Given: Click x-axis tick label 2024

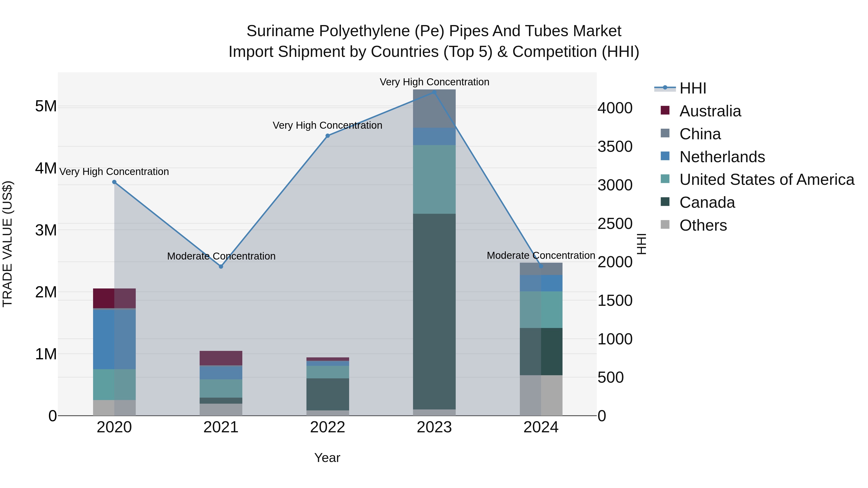Looking at the screenshot, I should pyautogui.click(x=541, y=427).
